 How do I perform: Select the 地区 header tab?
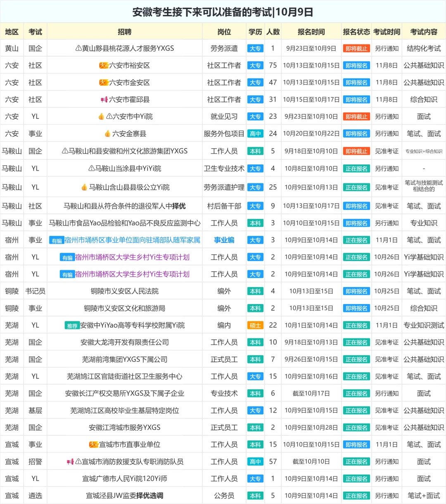12,31
